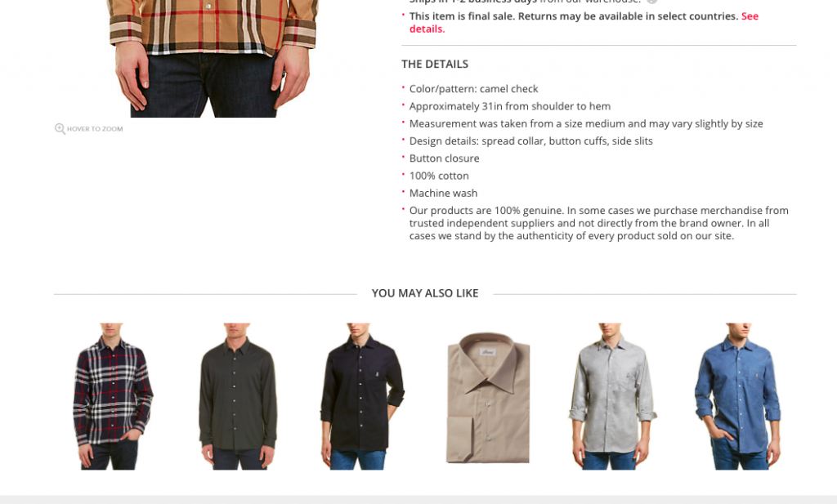This screenshot has width=837, height=504.
Task: View the folded beige dress shirt
Action: (x=488, y=397)
